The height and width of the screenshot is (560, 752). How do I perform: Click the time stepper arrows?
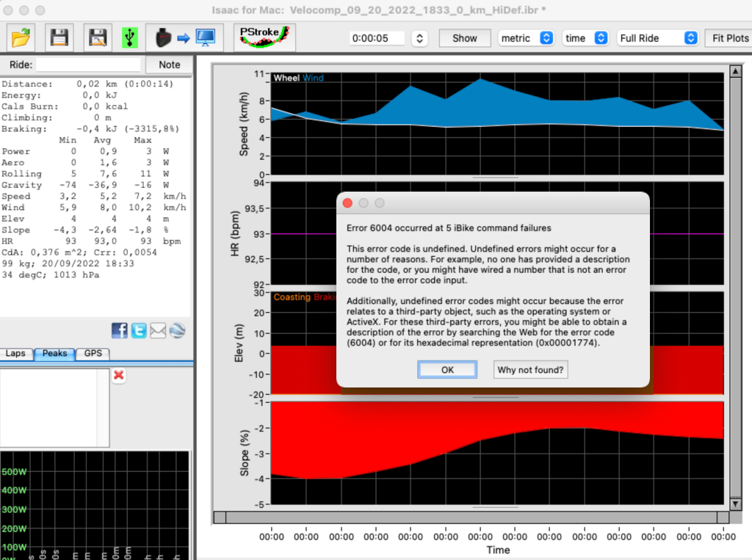click(x=419, y=38)
